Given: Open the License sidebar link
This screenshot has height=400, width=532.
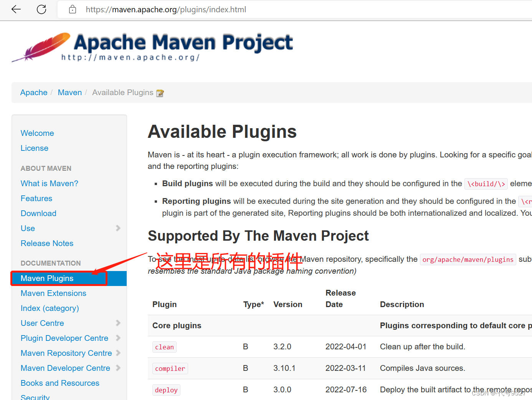Looking at the screenshot, I should (35, 148).
